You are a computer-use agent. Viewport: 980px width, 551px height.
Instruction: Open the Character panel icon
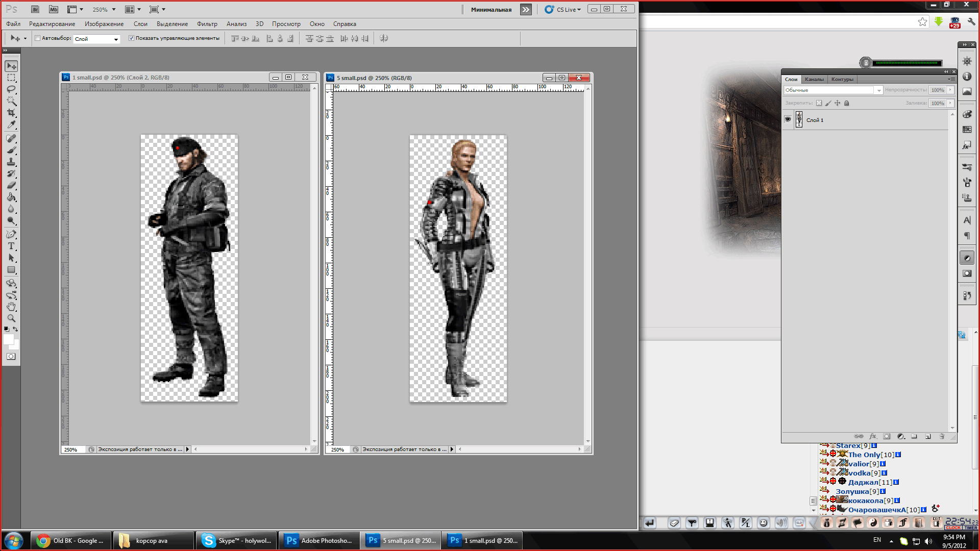(967, 220)
